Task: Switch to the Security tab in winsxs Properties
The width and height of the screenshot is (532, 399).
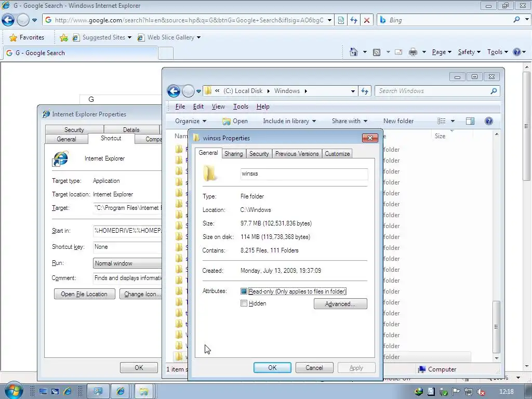Action: tap(259, 154)
